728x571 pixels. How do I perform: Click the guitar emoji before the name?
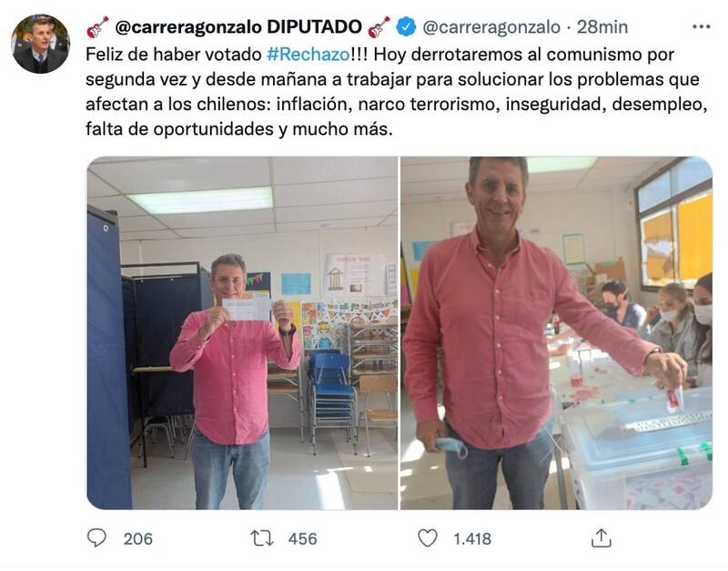coord(97,27)
